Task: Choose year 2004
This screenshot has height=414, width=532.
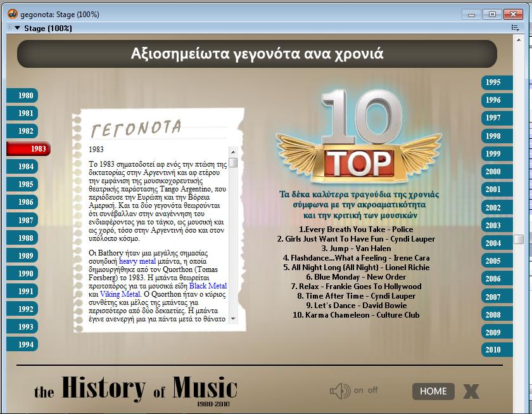Action: click(497, 243)
